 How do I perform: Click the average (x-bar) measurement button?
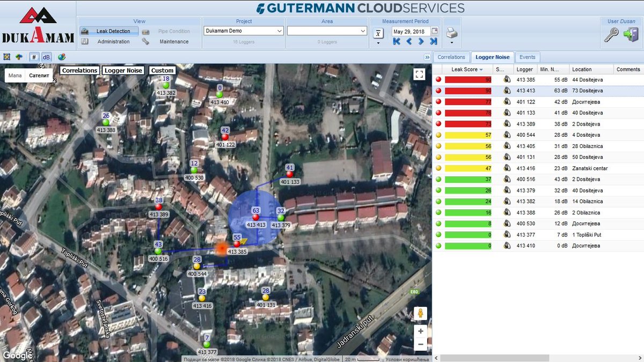[378, 33]
